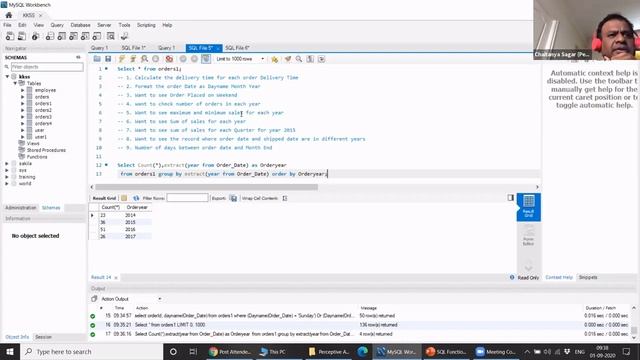Image resolution: width=640 pixels, height=360 pixels.
Task: Open the Server menu
Action: 104,25
